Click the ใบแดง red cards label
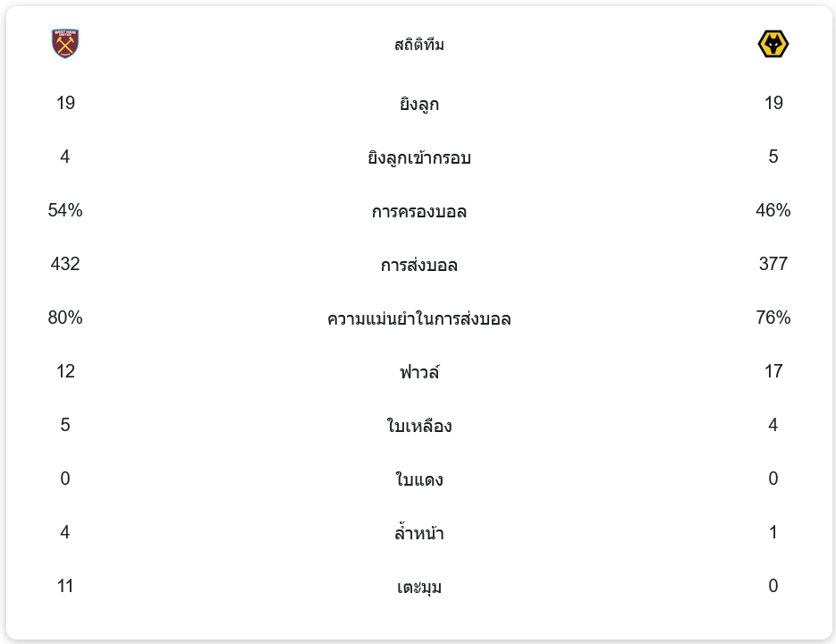 coord(418,480)
